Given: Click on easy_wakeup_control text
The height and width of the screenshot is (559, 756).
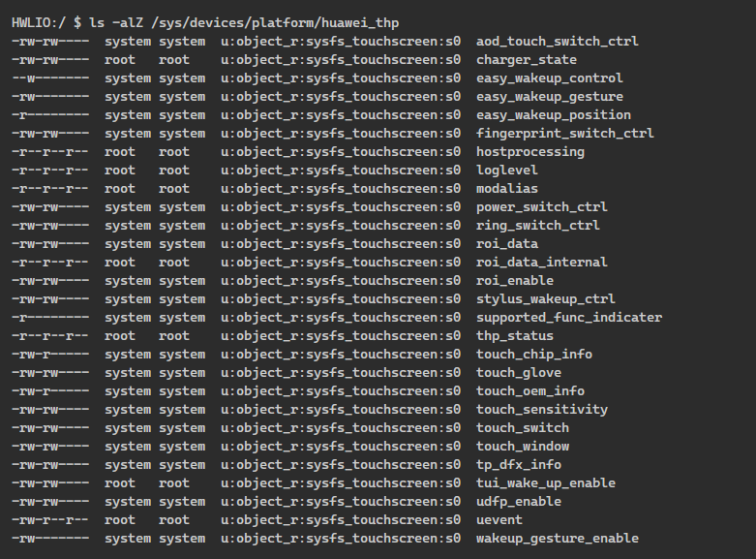Looking at the screenshot, I should (549, 78).
